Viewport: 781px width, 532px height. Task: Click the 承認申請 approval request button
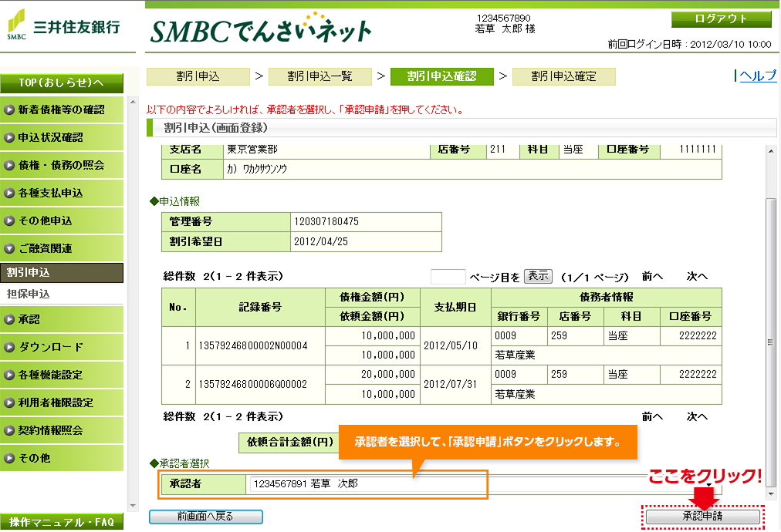pyautogui.click(x=702, y=517)
